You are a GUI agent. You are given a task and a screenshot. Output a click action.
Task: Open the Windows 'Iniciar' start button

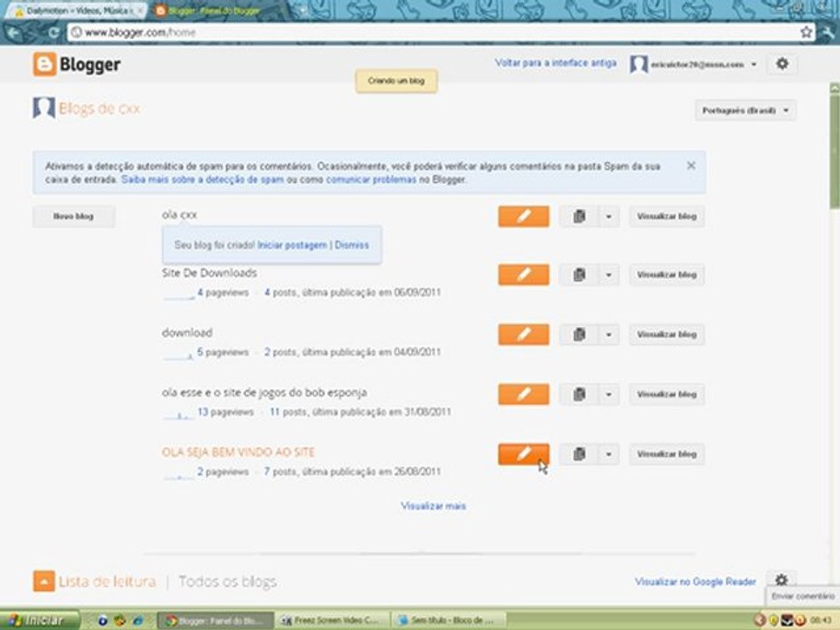coord(40,620)
